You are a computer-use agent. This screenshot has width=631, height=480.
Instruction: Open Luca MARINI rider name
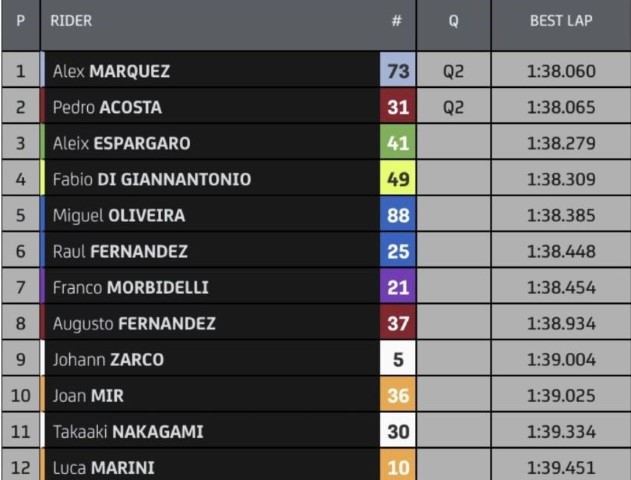tap(103, 468)
